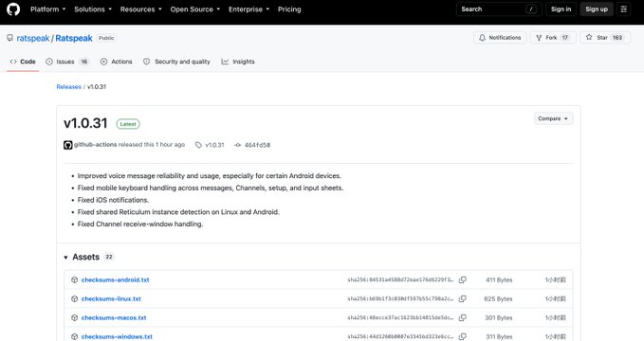Click the 625 Bytes size text
Screen dimensions: 644x341
point(498,298)
